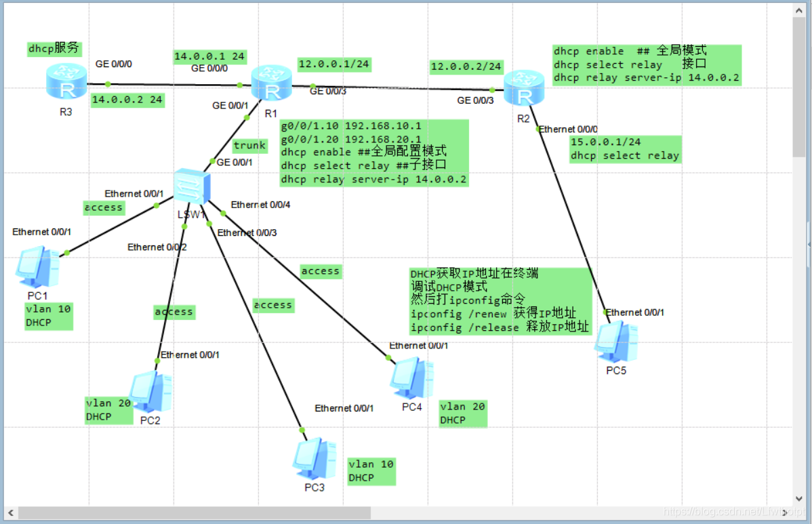Select the PC3 host icon
812x524 pixels.
pos(313,460)
